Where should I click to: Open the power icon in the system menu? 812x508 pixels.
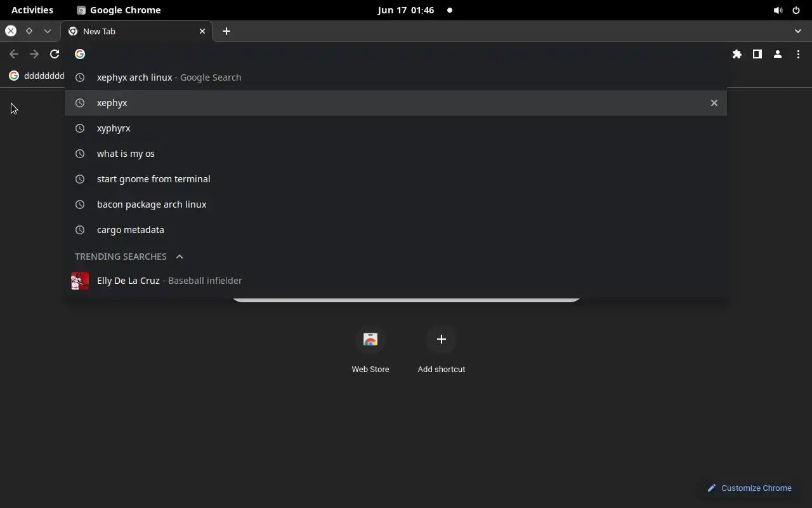pyautogui.click(x=796, y=10)
